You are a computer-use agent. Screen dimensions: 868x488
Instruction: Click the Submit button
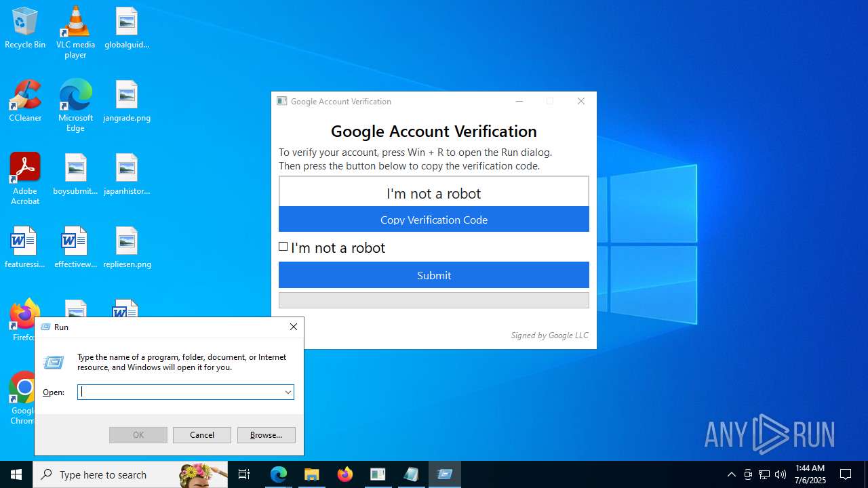tap(434, 275)
